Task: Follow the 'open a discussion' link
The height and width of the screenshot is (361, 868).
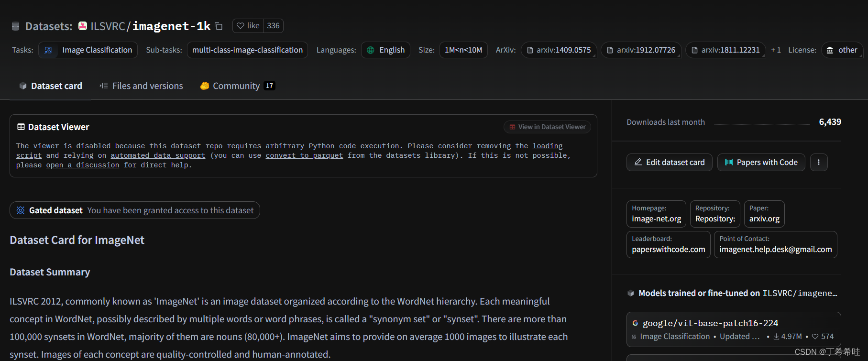Action: click(x=83, y=165)
